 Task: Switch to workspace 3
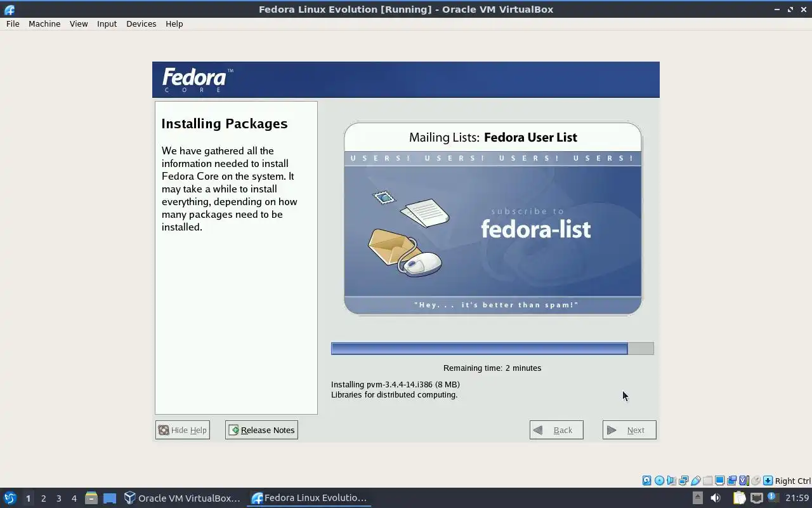coord(58,498)
